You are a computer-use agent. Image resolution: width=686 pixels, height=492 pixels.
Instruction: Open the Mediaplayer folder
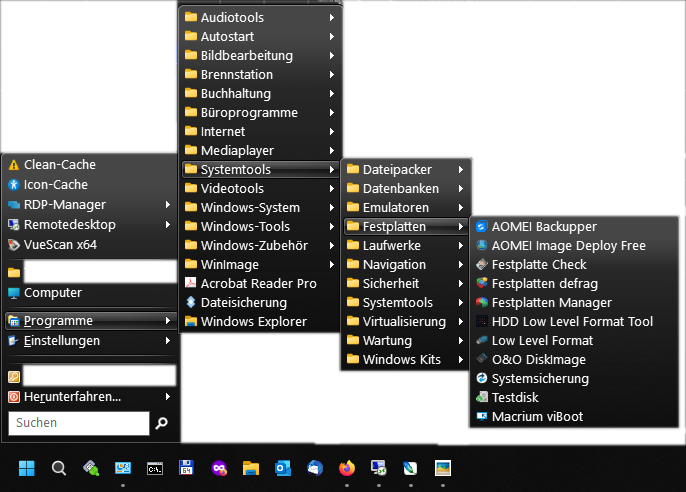260,150
